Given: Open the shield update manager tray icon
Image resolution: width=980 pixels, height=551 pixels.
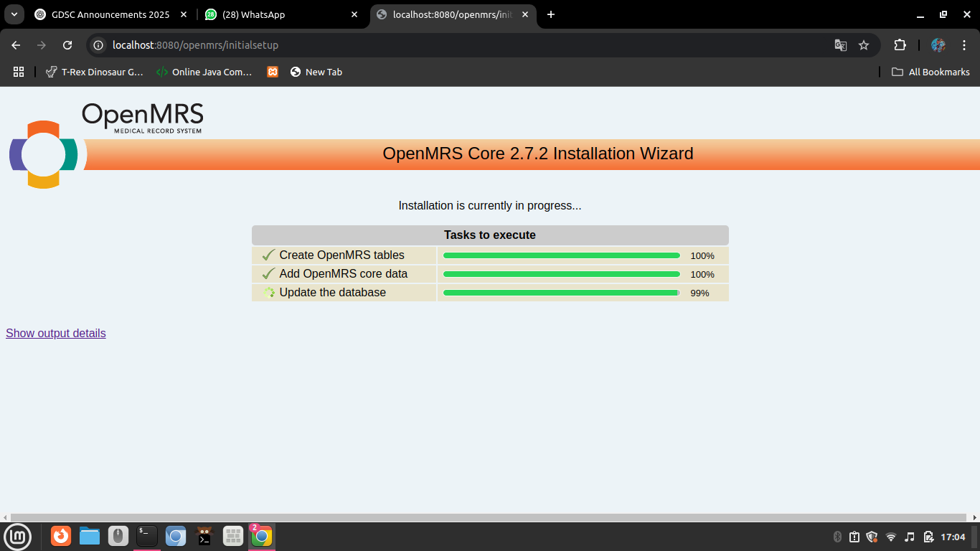Looking at the screenshot, I should pos(872,537).
